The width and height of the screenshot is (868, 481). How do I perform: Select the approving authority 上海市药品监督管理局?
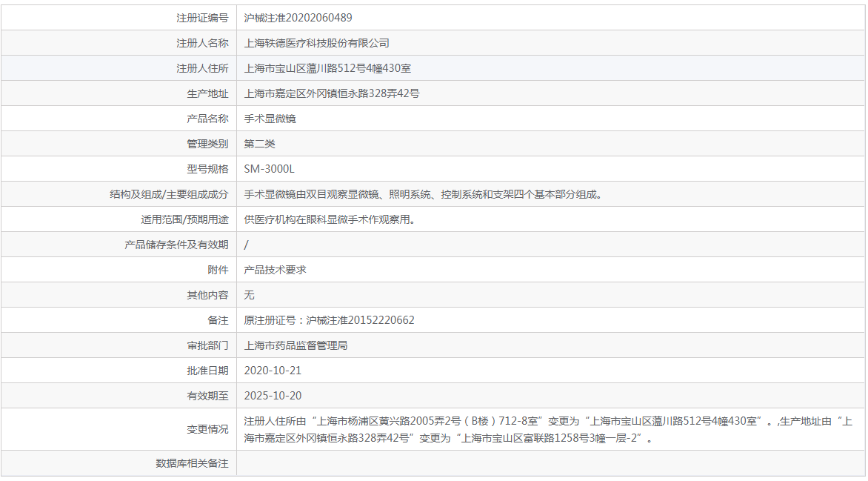pyautogui.click(x=296, y=345)
